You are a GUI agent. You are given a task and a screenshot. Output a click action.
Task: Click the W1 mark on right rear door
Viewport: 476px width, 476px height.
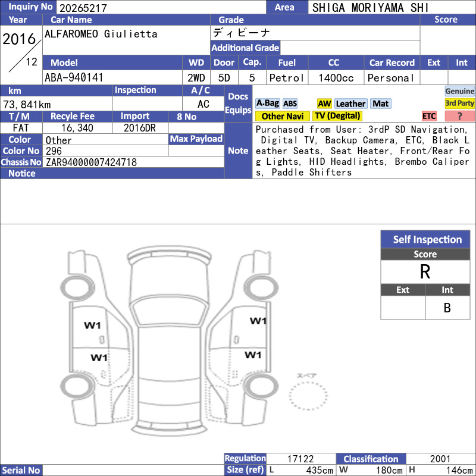click(x=253, y=355)
